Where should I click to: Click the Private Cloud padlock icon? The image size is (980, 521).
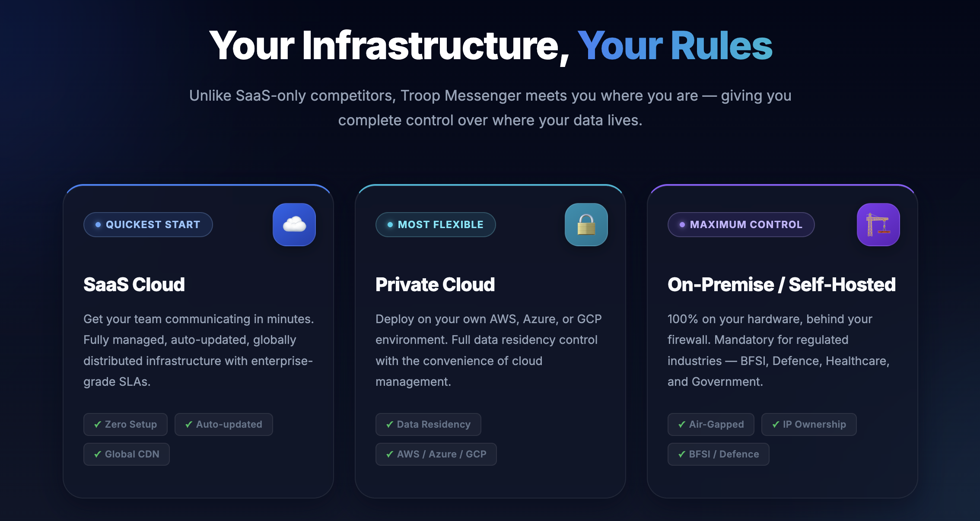586,225
